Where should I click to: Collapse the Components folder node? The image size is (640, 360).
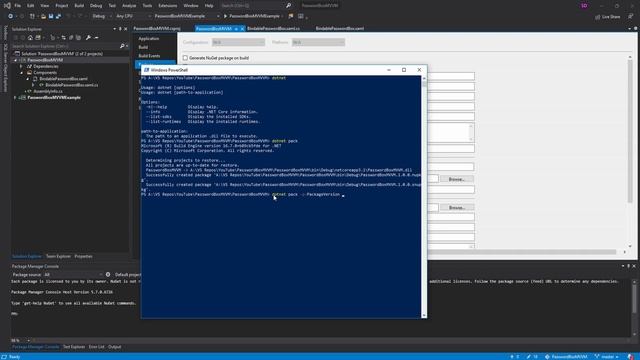22,73
